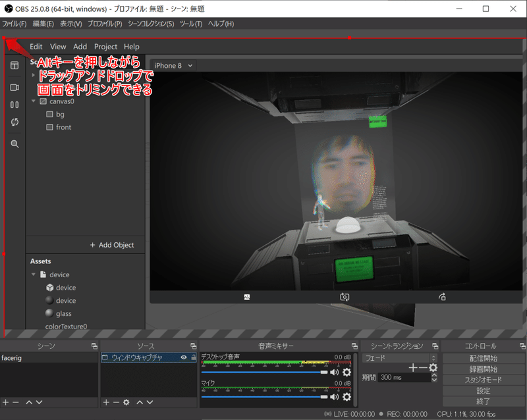Pop out the ソース dock panel

(193, 346)
